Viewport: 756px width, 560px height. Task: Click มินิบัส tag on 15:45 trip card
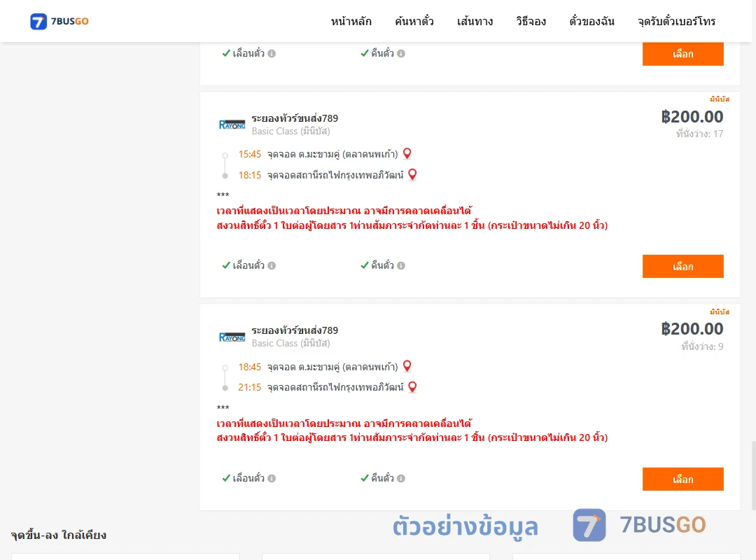coord(720,99)
